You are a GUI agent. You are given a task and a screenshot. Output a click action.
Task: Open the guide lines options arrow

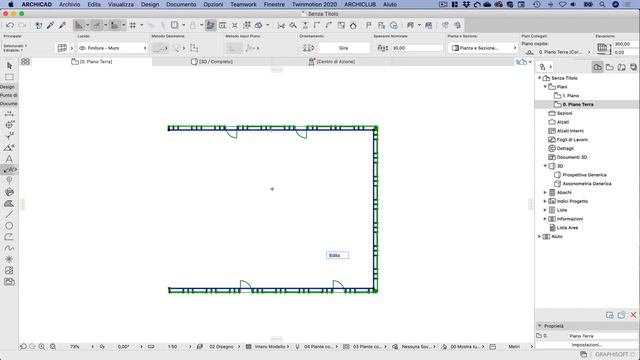pos(87,25)
